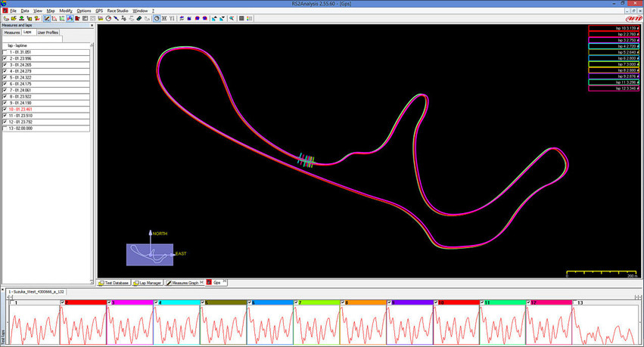Screen dimensions: 644x347
Task: Click the rainbow color palette toolbar icon
Action: click(x=249, y=18)
